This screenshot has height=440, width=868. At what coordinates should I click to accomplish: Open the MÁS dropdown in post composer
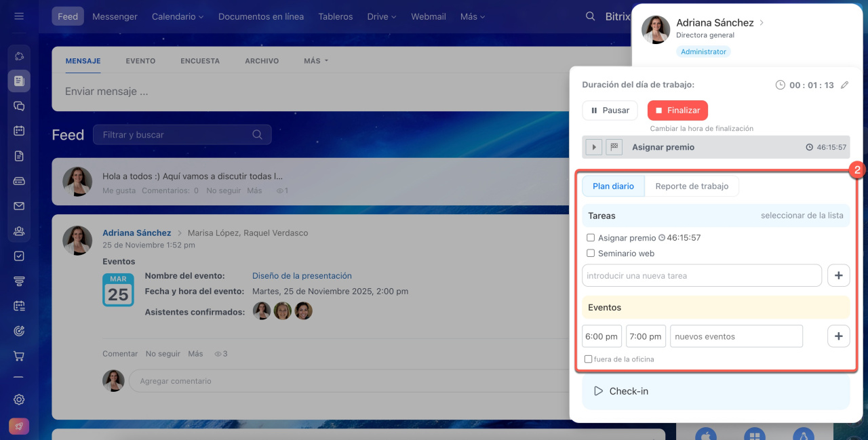point(316,61)
